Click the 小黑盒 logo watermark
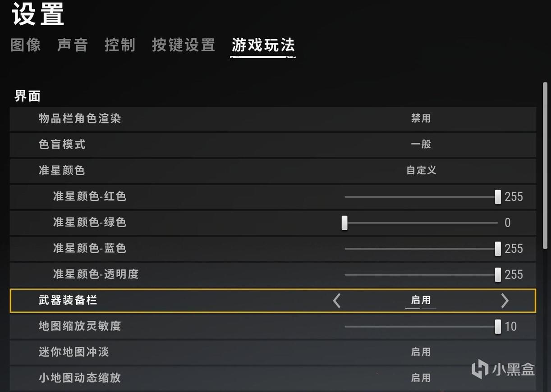The width and height of the screenshot is (551, 392). (503, 369)
